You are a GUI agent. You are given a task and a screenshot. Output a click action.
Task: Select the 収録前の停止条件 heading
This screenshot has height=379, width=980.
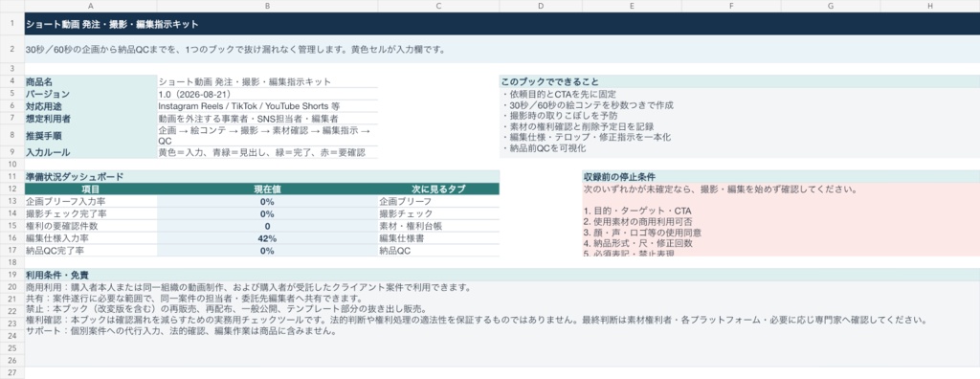coord(781,176)
